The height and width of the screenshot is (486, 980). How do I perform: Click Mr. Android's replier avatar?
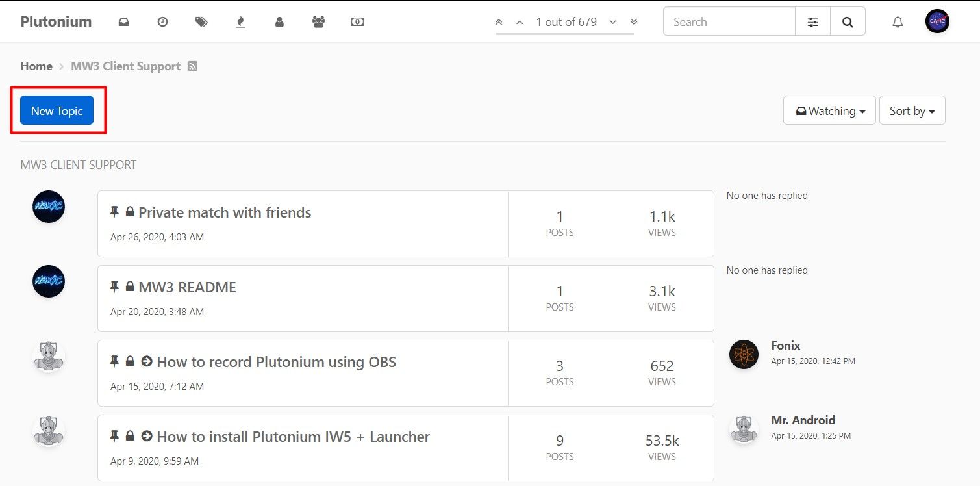(744, 429)
